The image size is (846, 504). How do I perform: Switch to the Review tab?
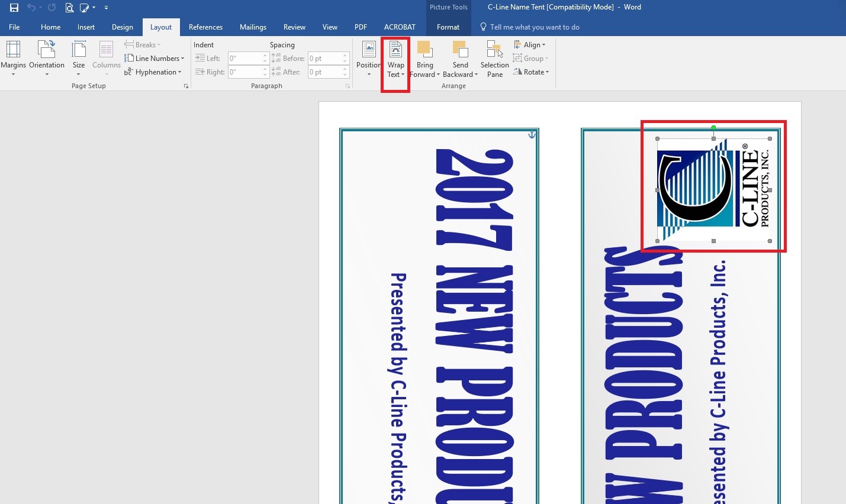(x=294, y=27)
